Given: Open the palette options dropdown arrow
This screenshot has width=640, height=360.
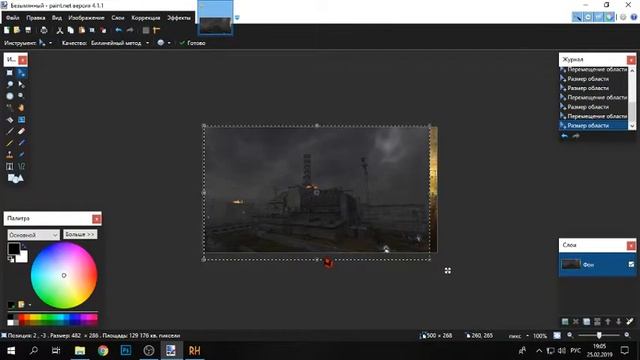Looking at the screenshot, I should point(30,304).
